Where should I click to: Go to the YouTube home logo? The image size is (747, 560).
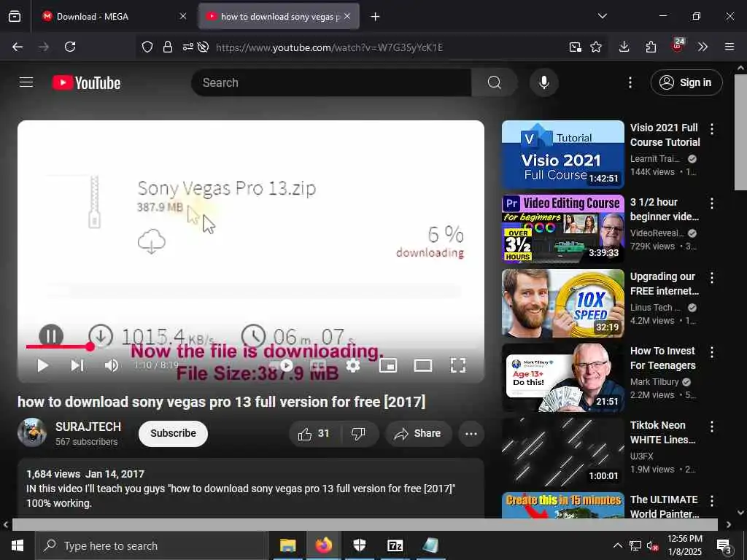86,83
